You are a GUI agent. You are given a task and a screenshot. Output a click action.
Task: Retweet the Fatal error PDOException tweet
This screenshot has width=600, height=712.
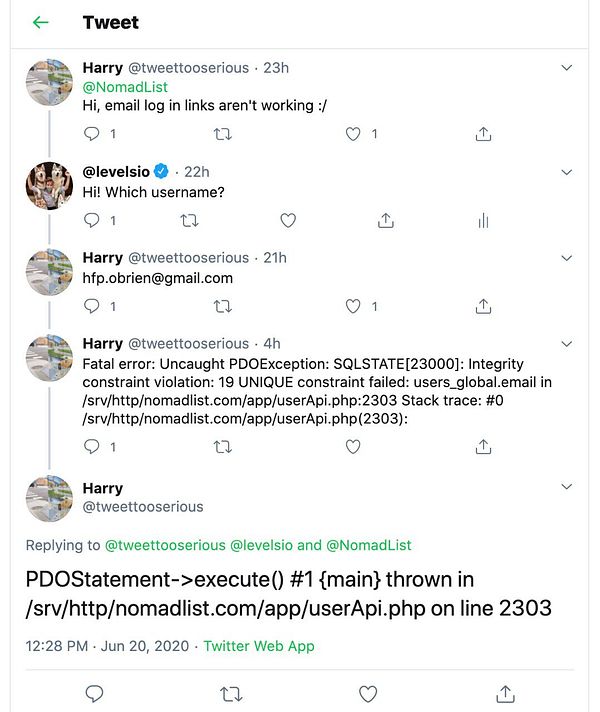click(x=223, y=447)
